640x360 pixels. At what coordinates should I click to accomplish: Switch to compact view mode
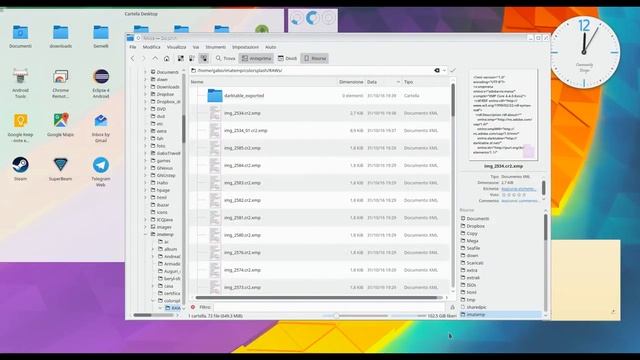192,58
